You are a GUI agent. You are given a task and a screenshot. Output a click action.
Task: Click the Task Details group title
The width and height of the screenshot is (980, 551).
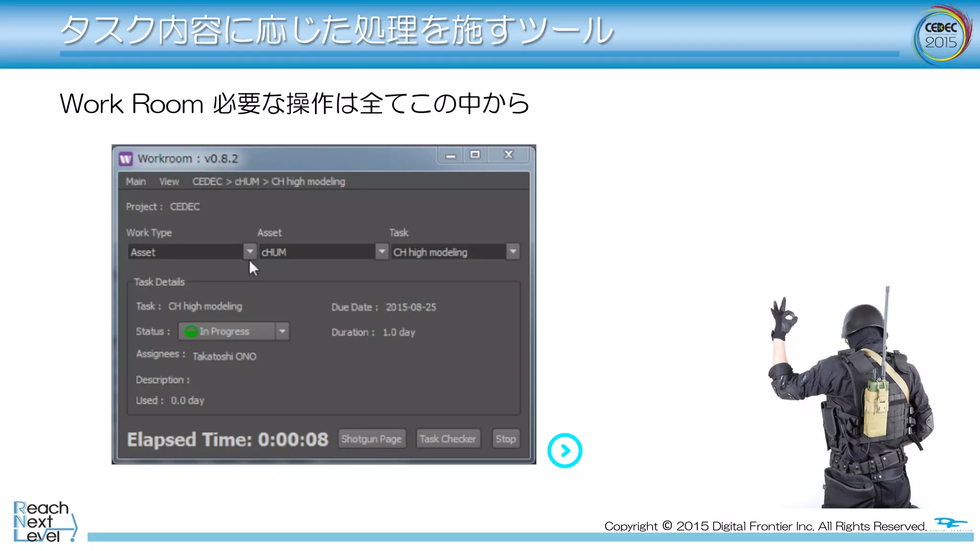tap(159, 282)
